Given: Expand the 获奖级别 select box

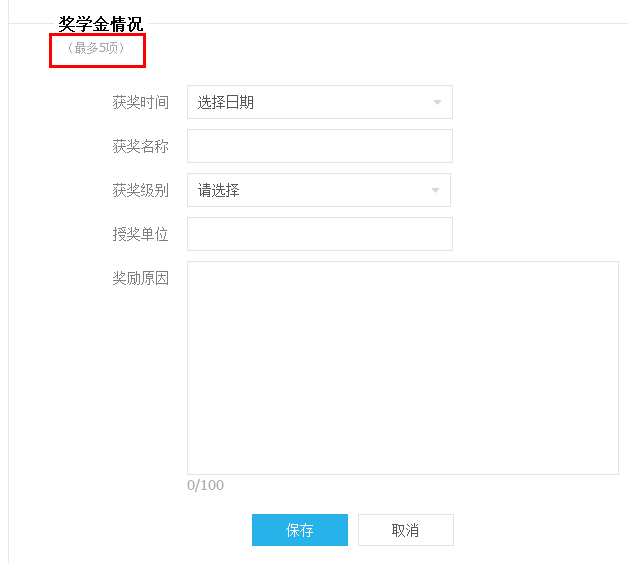Looking at the screenshot, I should click(x=319, y=190).
